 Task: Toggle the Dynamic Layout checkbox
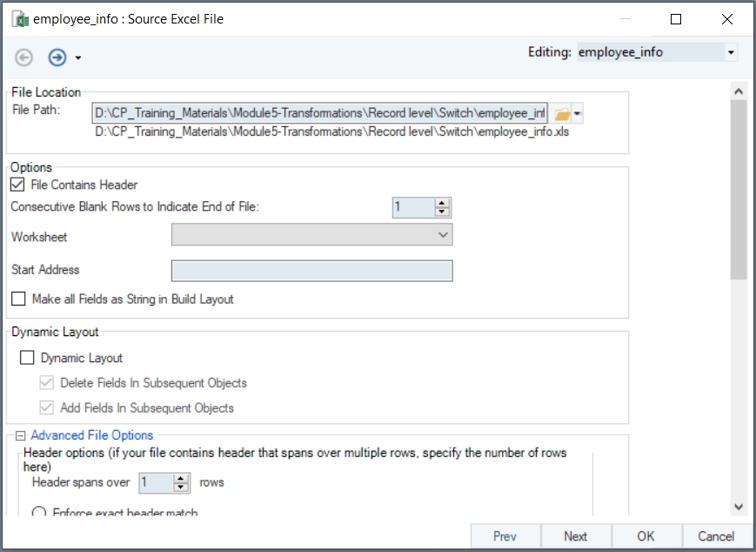[27, 358]
